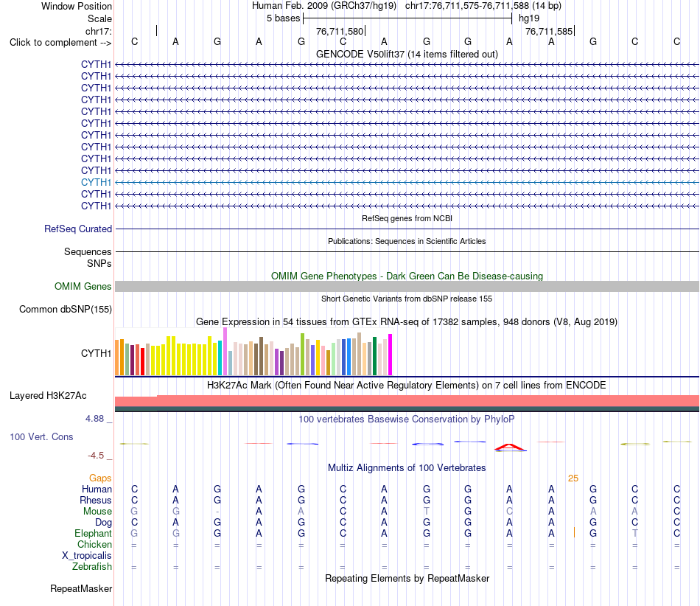Click the 100 Vert. Cons label
This screenshot has width=700, height=606.
pyautogui.click(x=41, y=436)
